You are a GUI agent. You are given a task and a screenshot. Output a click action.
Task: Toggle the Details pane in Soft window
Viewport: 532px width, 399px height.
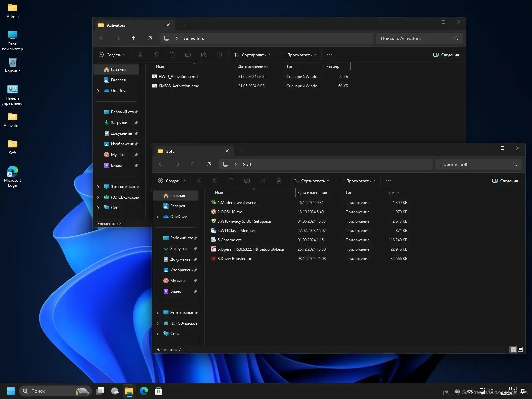505,181
